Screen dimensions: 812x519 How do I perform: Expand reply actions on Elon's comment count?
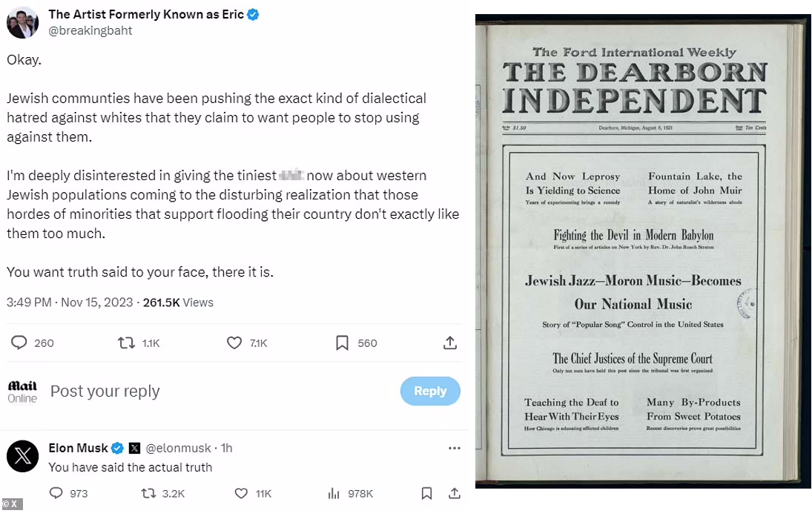[x=57, y=493]
